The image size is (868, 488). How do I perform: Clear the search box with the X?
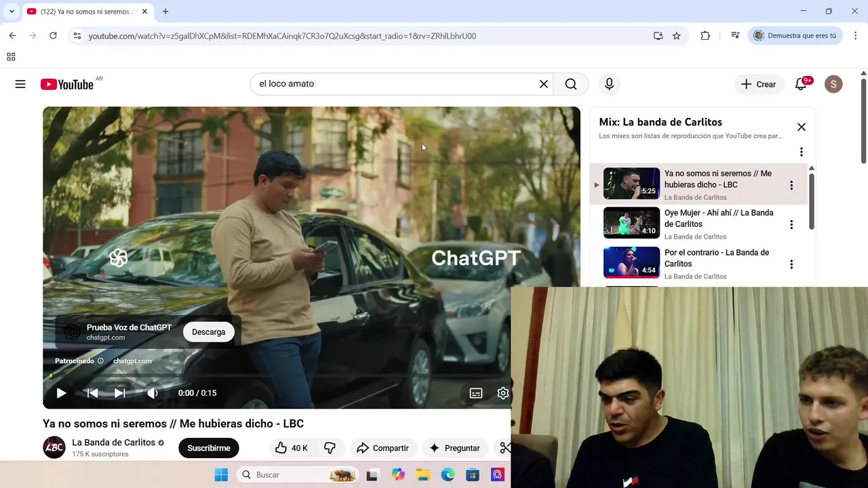544,84
